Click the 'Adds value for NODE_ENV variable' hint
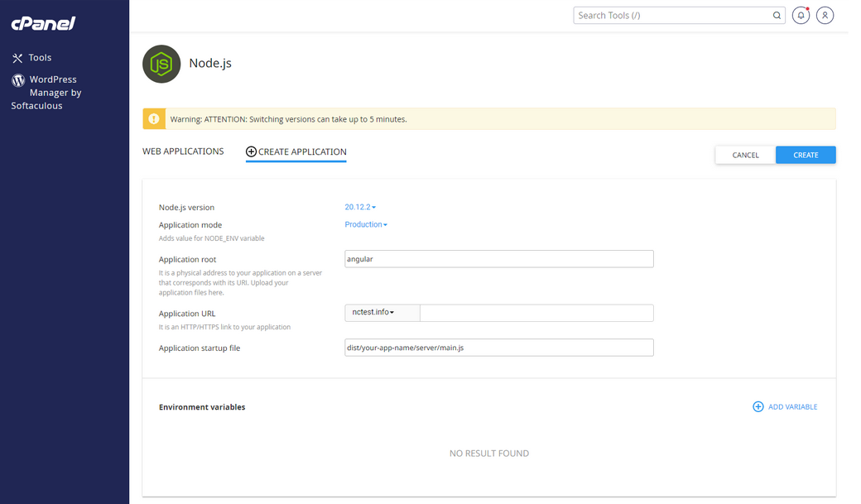The height and width of the screenshot is (504, 861). click(211, 238)
